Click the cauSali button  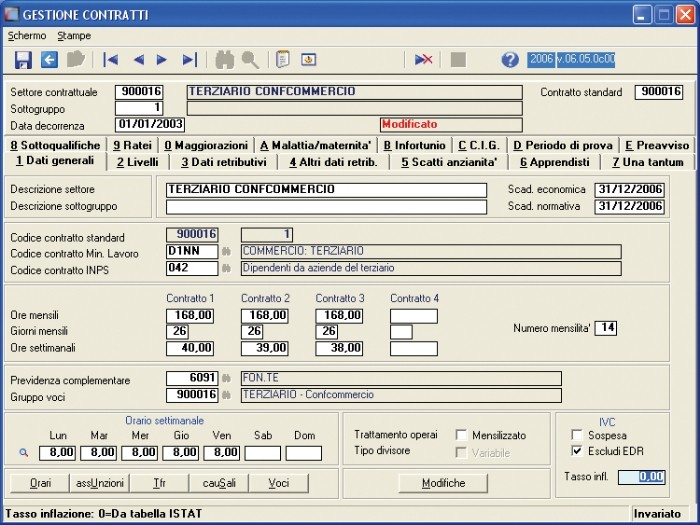coord(219,483)
